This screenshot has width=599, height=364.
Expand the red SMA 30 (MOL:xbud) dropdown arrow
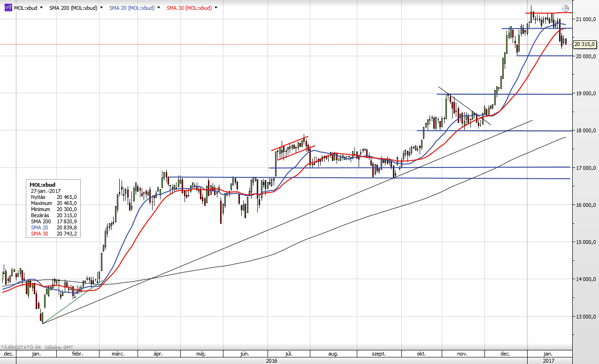(x=216, y=8)
